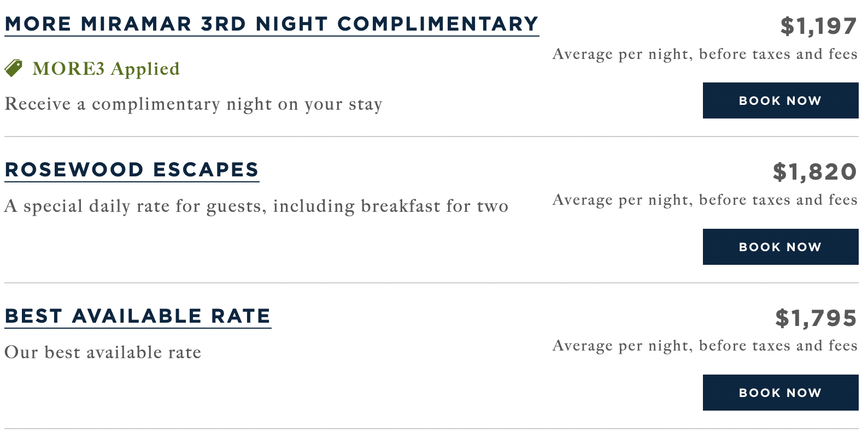Click the divider line above Best Available Rate
Viewport: 868px width, 439px height.
pos(431,283)
